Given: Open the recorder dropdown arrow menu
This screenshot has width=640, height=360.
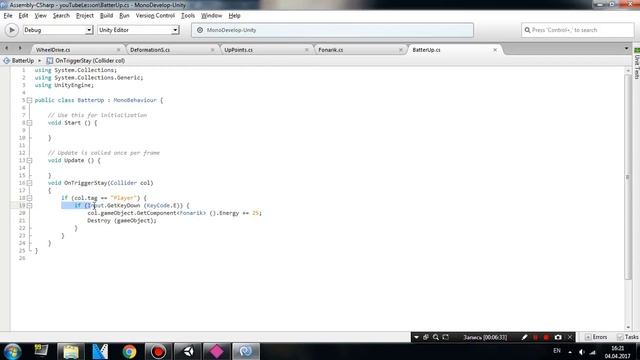Looking at the screenshot, I should tap(416, 337).
